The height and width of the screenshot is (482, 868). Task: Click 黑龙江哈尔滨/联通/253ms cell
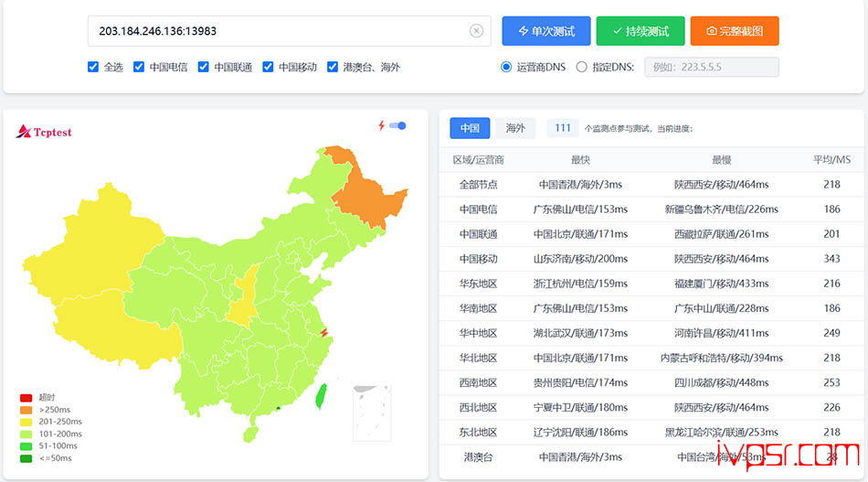tap(721, 432)
